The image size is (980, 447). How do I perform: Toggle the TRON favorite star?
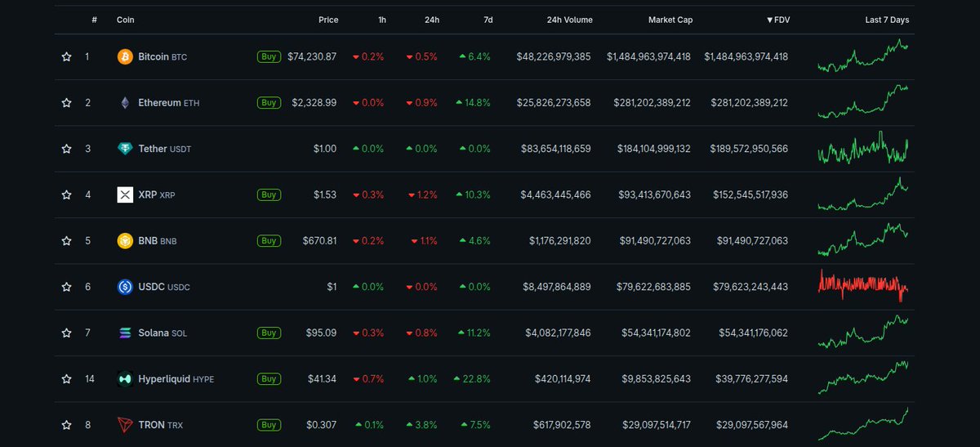pos(67,425)
